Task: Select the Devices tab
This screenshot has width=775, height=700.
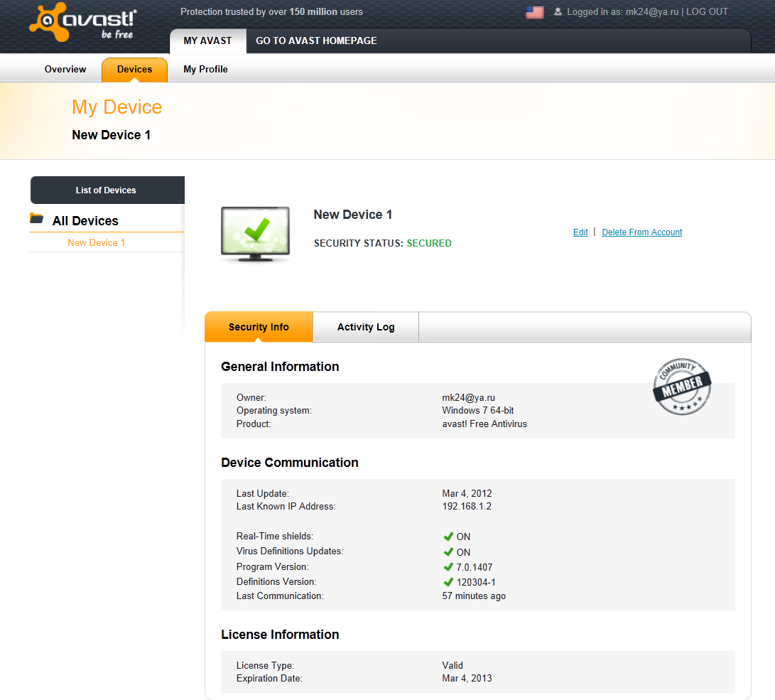Action: click(x=134, y=70)
